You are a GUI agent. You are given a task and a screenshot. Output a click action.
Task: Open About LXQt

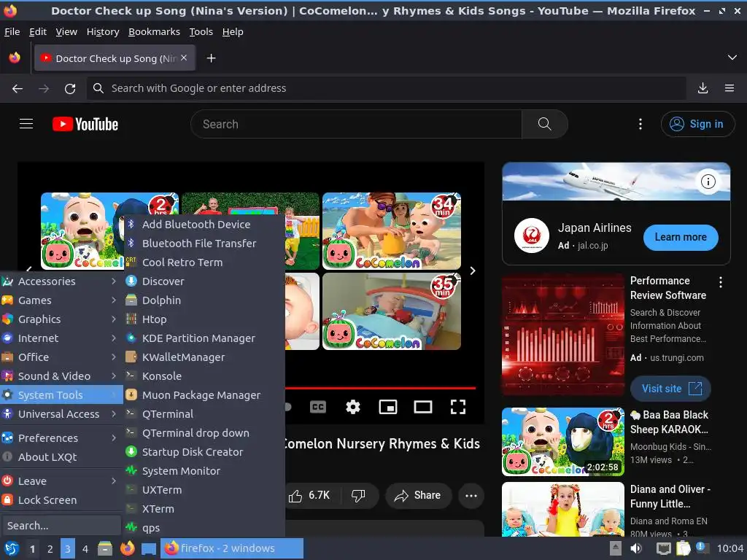point(61,456)
